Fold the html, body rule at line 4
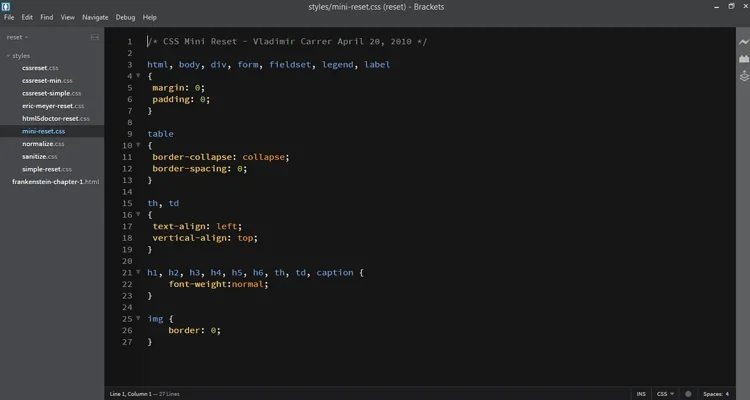 (138, 75)
